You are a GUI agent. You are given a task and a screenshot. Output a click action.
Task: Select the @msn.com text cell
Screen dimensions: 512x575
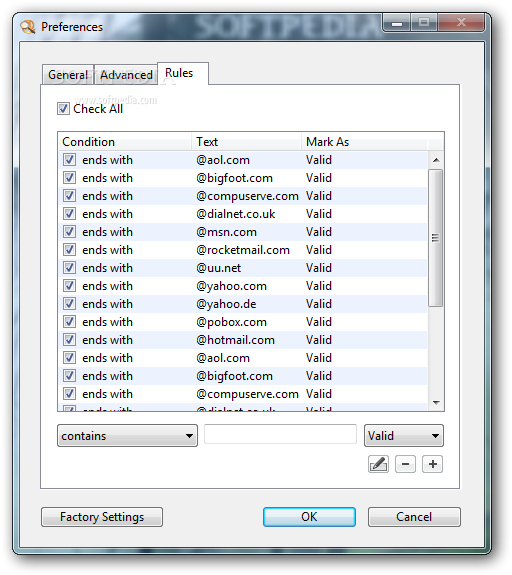click(x=226, y=232)
